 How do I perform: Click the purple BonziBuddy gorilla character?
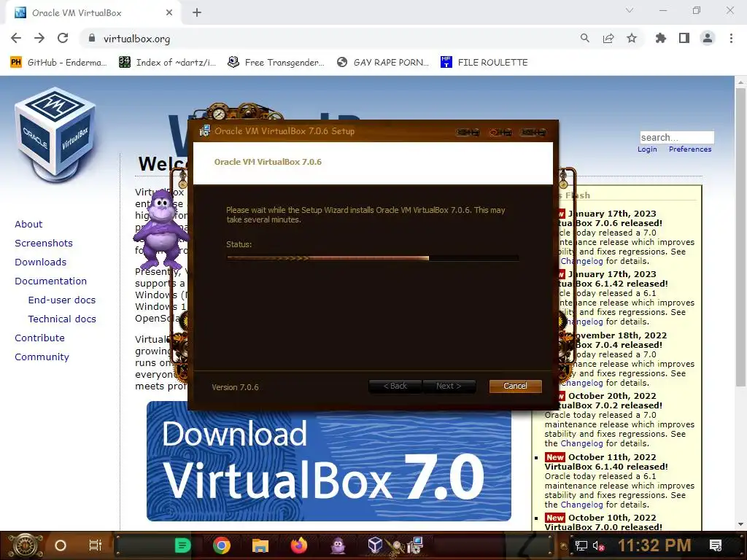(x=161, y=228)
